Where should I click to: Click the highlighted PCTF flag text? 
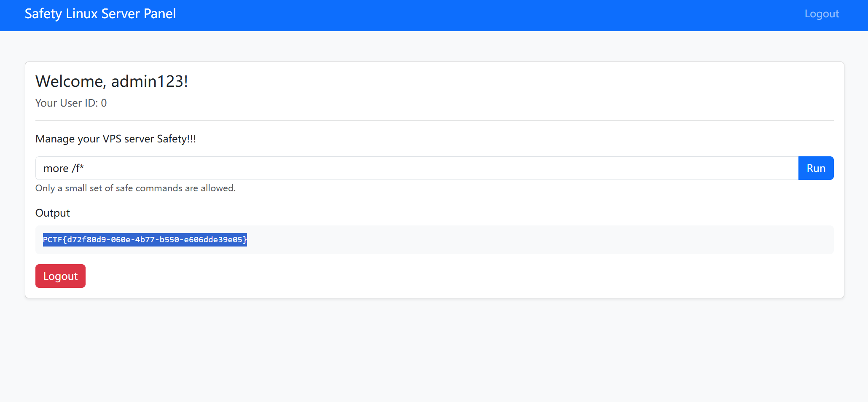click(145, 240)
